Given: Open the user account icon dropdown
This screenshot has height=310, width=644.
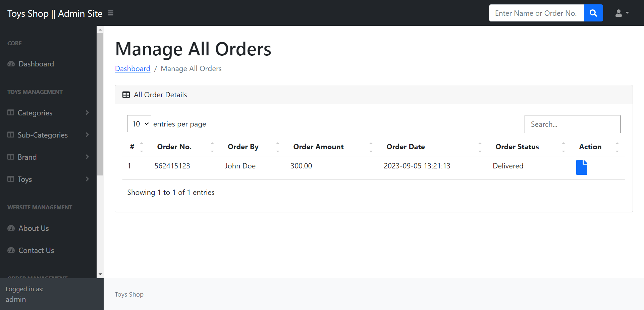Looking at the screenshot, I should pyautogui.click(x=622, y=13).
